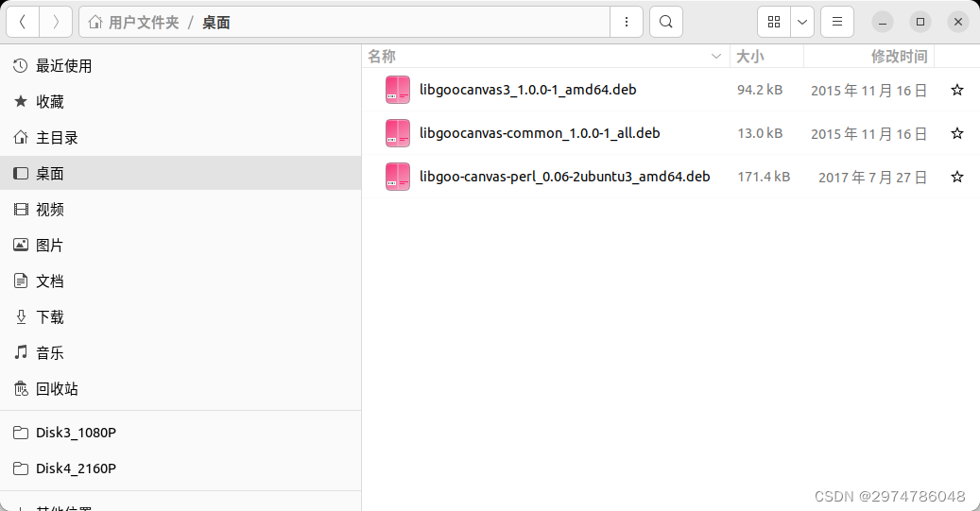
Task: Open 回收站 in the sidebar
Action: coord(181,388)
